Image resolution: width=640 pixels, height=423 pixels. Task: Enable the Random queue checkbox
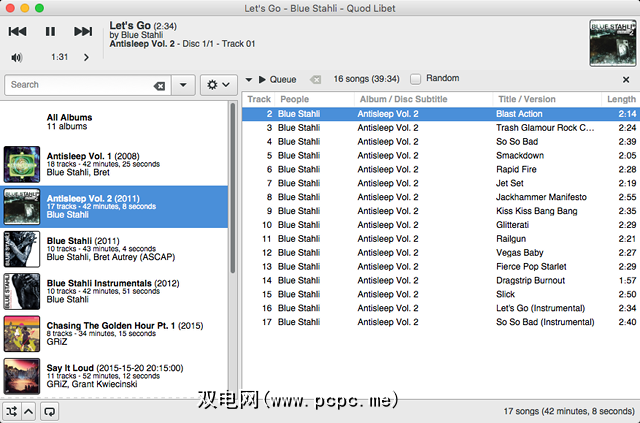click(x=416, y=79)
